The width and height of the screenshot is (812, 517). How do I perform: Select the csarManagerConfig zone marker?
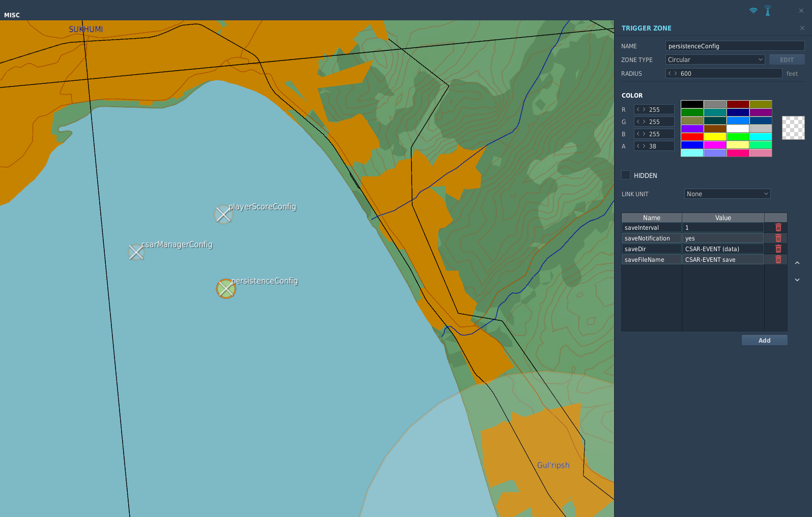pos(136,252)
